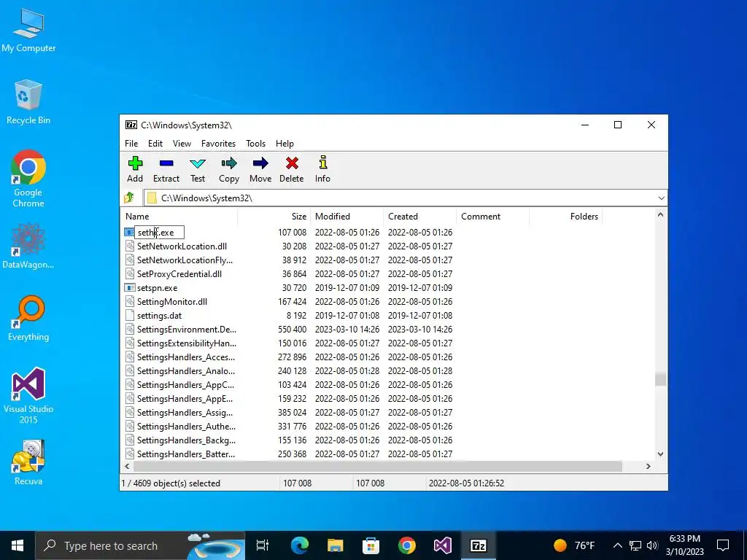Open the Help menu
This screenshot has width=747, height=560.
[x=285, y=144]
